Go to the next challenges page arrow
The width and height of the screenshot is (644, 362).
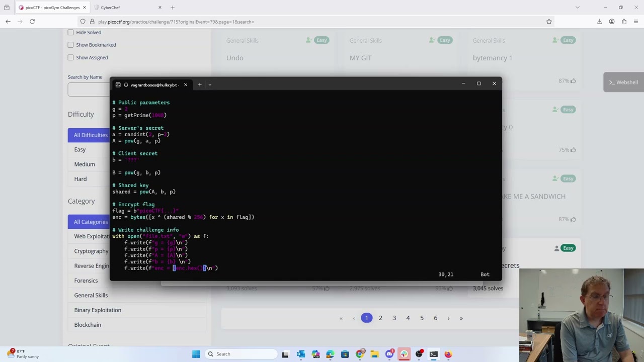point(448,318)
